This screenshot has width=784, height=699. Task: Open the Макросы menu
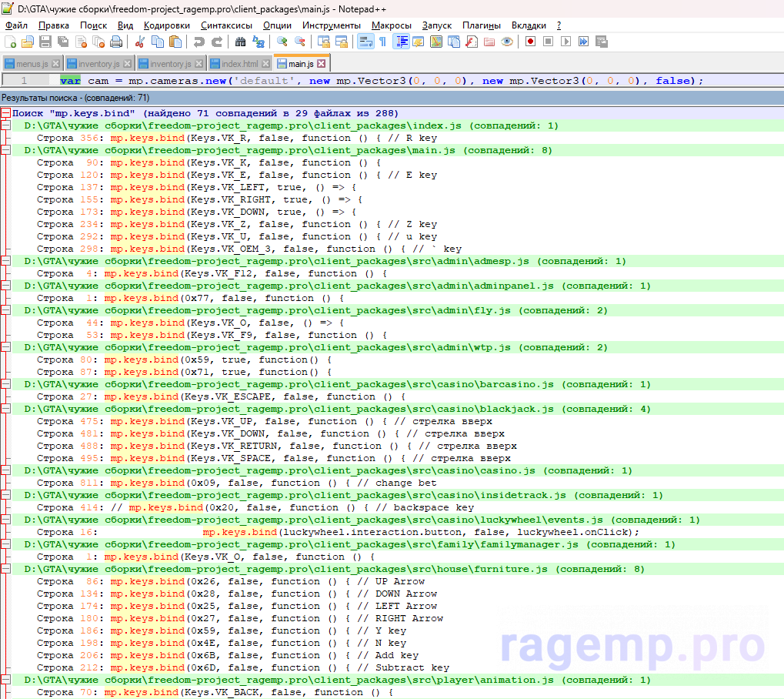coord(392,25)
